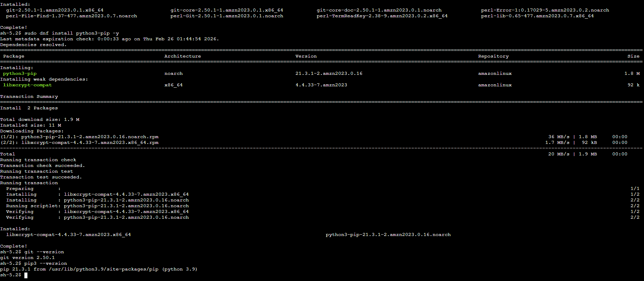Select the (1/2) python3-pip rpm download line
The height and width of the screenshot is (281, 644).
(x=79, y=137)
